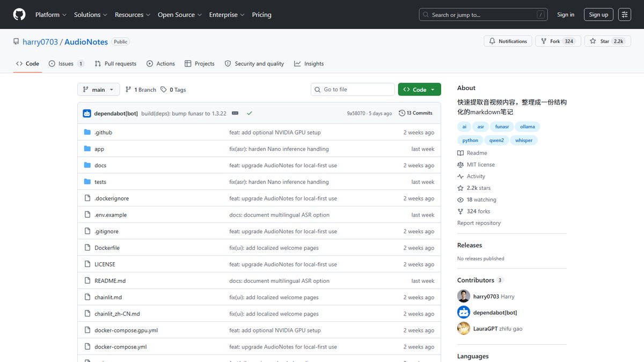The height and width of the screenshot is (362, 644).
Task: Select the Code tab
Action: point(27,63)
